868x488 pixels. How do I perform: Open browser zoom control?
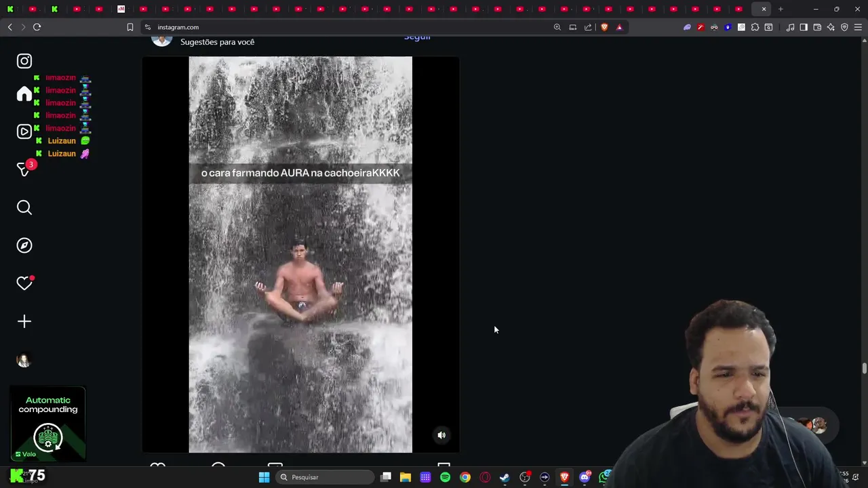(x=557, y=27)
